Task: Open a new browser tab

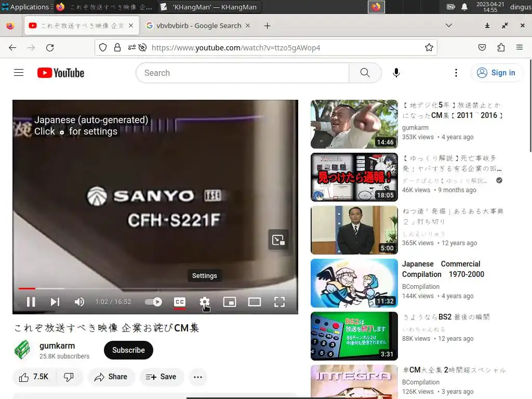Action: tap(268, 26)
